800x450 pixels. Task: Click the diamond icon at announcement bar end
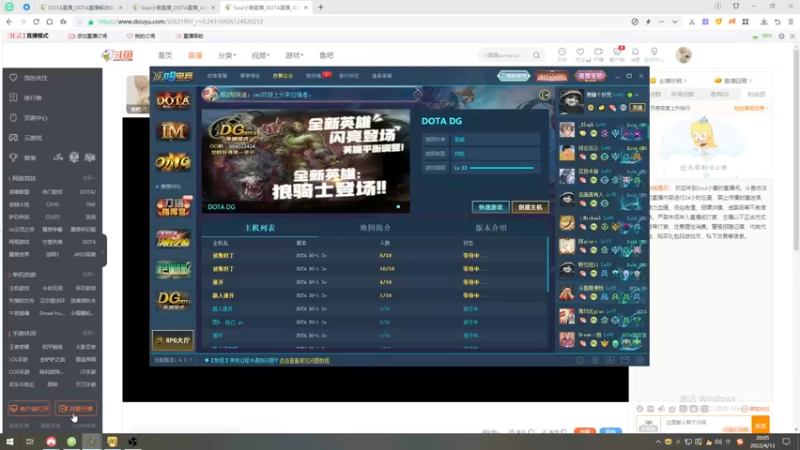tap(417, 94)
